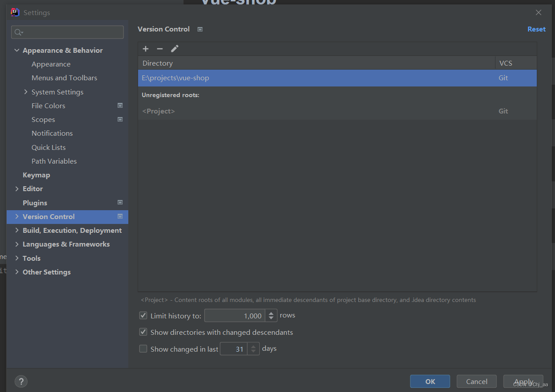Expand Build, Execution, Deployment node

coord(17,230)
